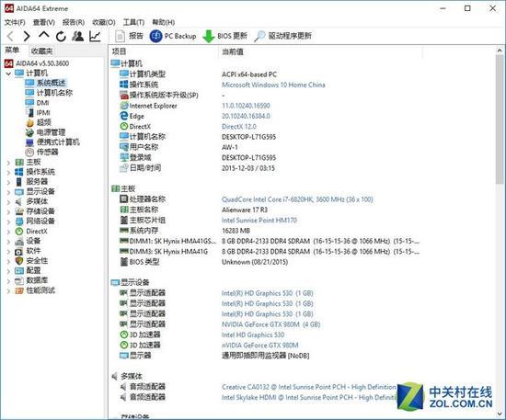Click the graph chart toolbar icon
This screenshot has height=420, width=506.
pyautogui.click(x=95, y=36)
